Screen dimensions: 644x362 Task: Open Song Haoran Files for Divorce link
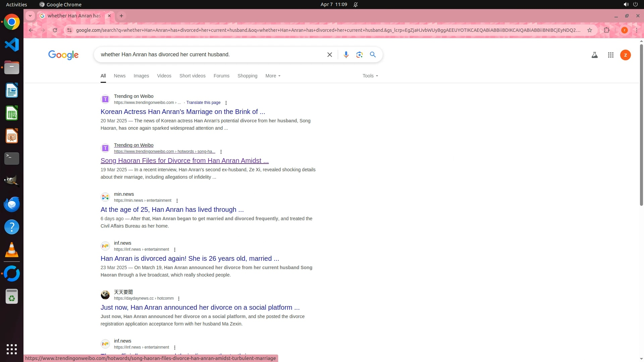pyautogui.click(x=184, y=161)
